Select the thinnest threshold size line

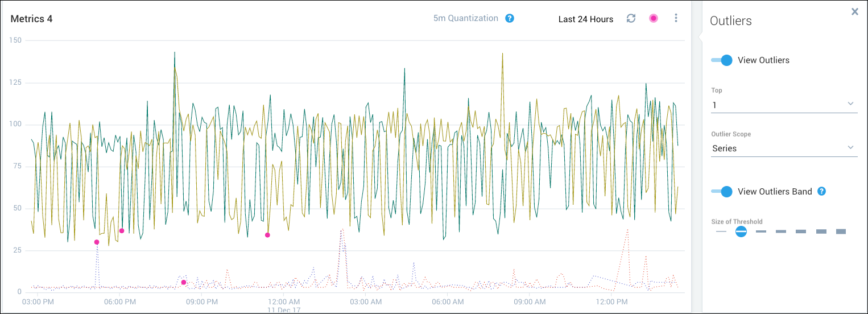(x=721, y=232)
